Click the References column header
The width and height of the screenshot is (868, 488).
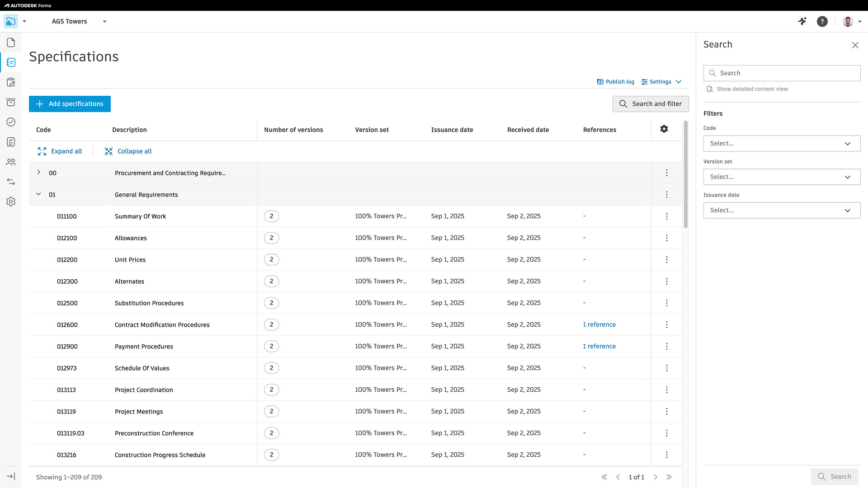click(599, 130)
